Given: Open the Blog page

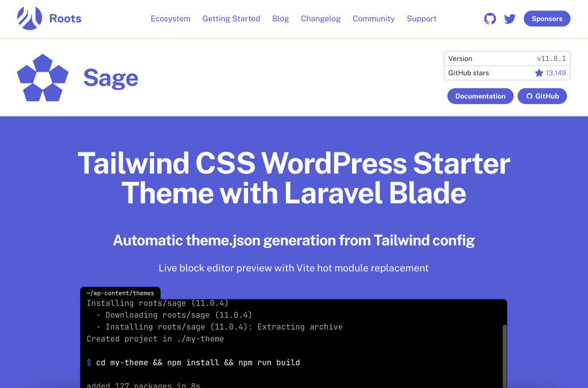Looking at the screenshot, I should (280, 18).
